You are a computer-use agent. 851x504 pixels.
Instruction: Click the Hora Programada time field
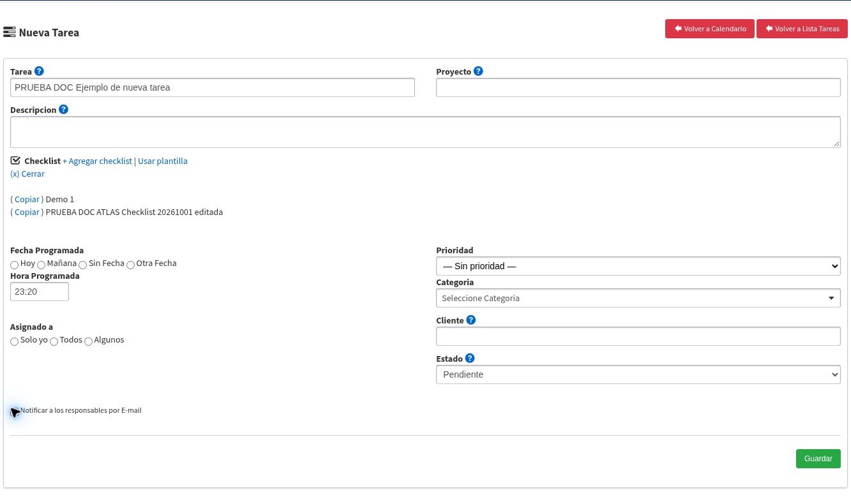tap(40, 292)
